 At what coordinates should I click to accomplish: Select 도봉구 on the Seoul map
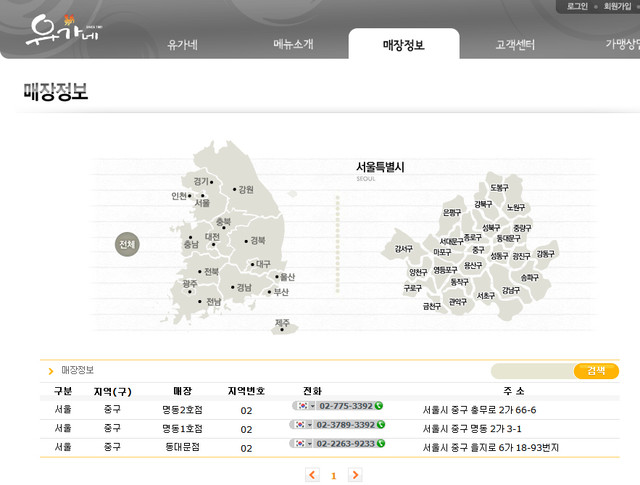click(x=500, y=187)
